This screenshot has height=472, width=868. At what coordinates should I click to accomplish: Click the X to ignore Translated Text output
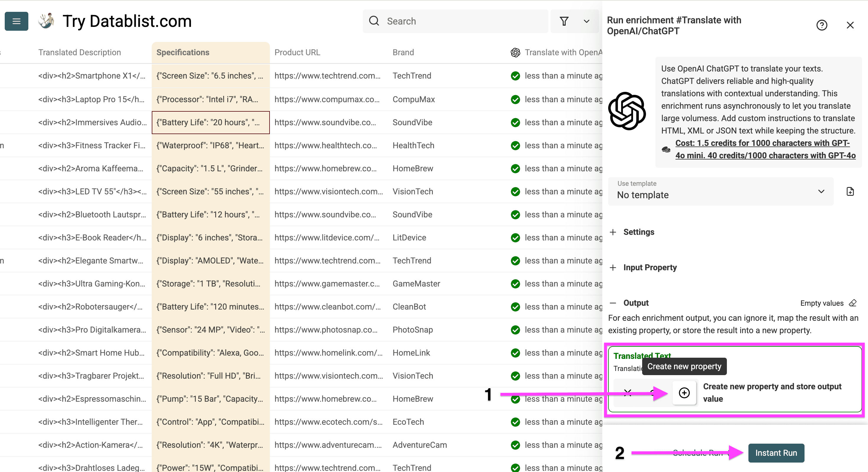(627, 393)
